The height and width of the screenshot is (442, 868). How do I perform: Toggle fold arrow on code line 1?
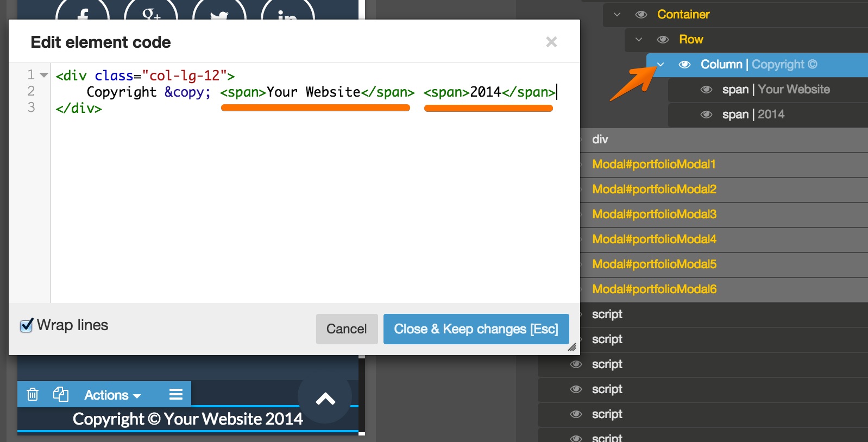click(x=45, y=75)
